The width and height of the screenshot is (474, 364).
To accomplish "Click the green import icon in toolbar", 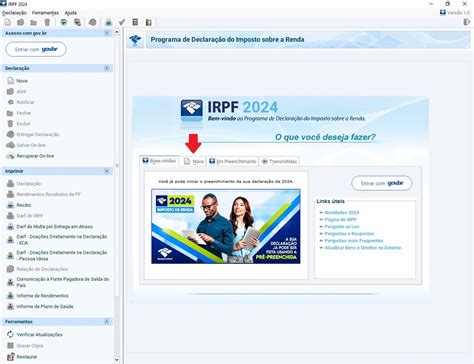I will coord(63,22).
